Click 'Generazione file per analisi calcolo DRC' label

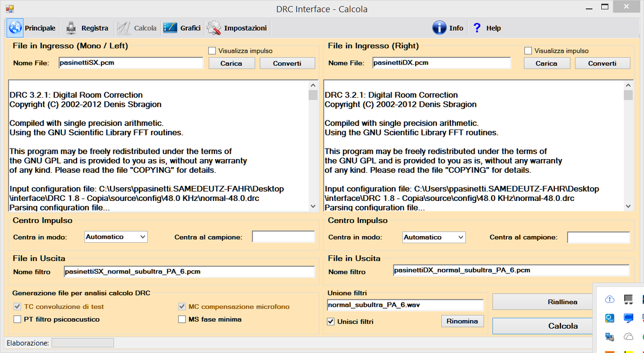coord(81,293)
